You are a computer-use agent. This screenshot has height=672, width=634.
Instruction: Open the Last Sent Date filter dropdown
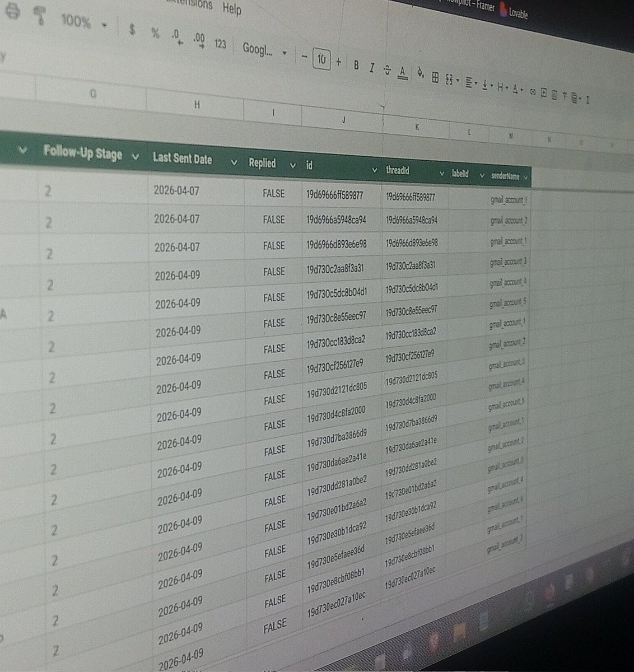pos(234,162)
